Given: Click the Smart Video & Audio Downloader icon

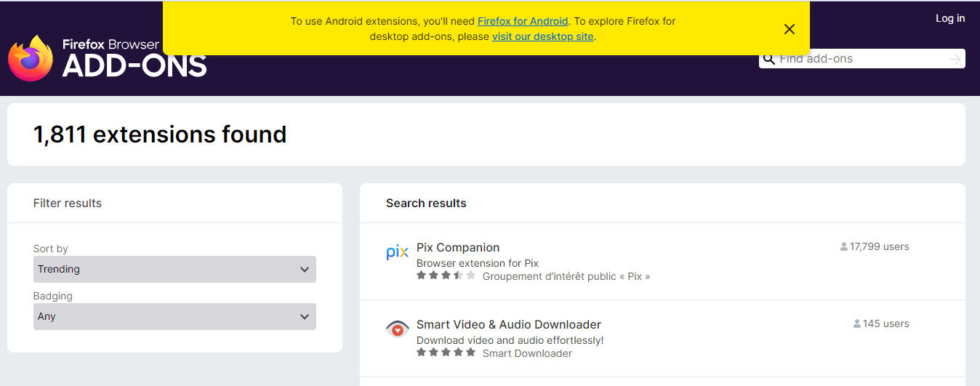Looking at the screenshot, I should coord(397,330).
